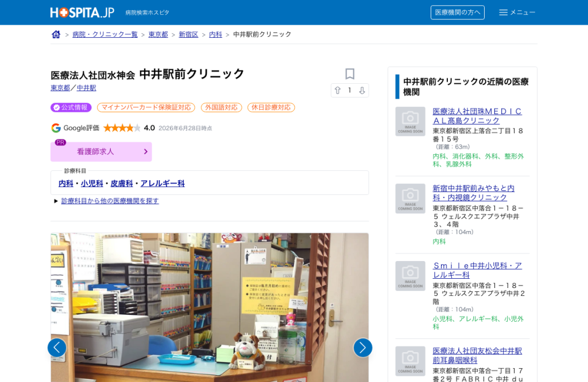Click the 外国語対応 tag
This screenshot has width=588, height=382.
(221, 107)
